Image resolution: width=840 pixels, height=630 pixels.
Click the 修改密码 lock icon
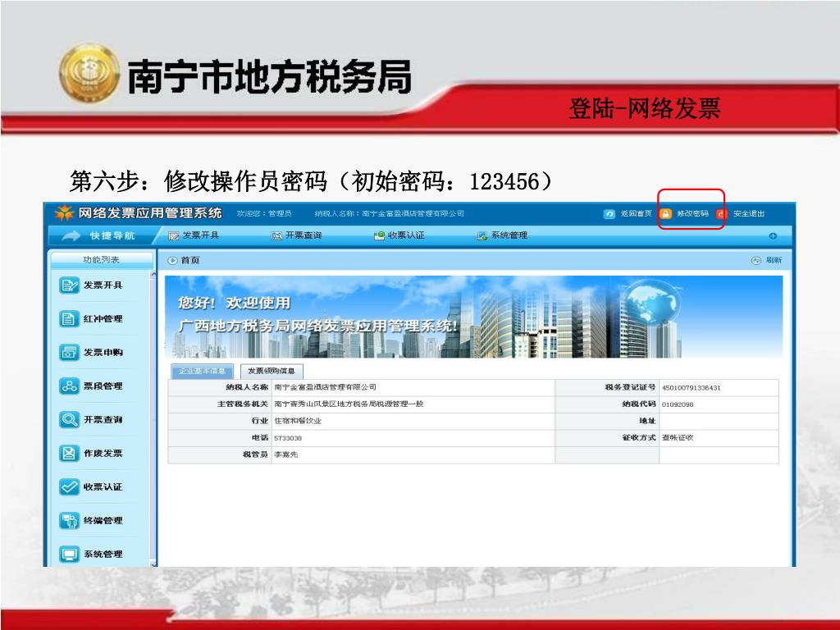[x=665, y=214]
